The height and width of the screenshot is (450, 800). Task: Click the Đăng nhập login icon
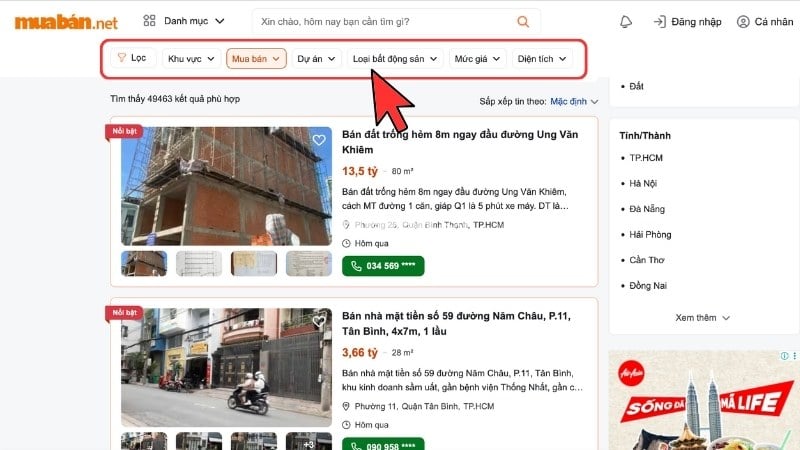660,21
